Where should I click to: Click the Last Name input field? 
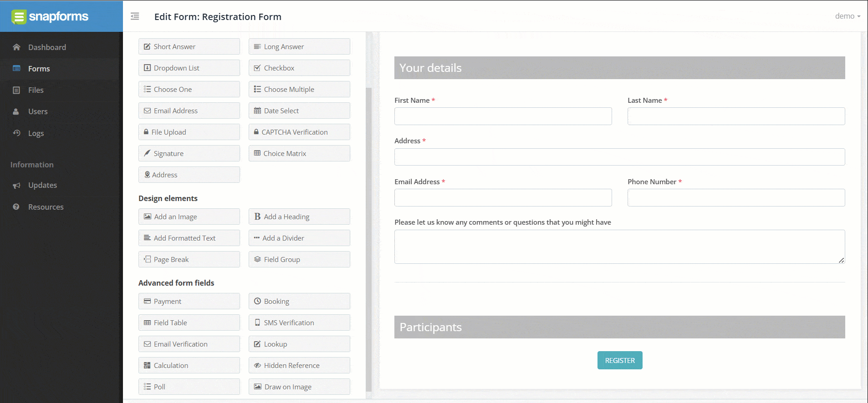pos(736,116)
